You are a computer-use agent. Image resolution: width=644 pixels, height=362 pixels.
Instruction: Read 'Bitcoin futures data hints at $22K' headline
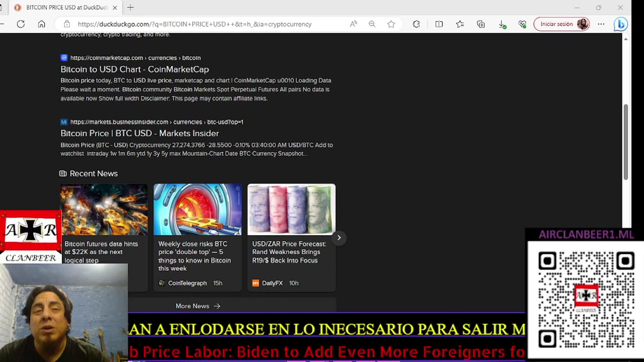click(x=101, y=252)
